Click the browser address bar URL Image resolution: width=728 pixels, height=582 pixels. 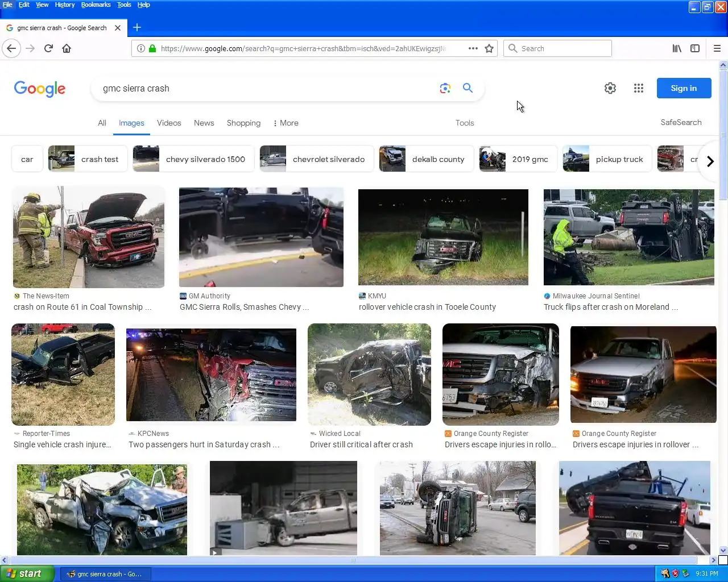tap(303, 48)
